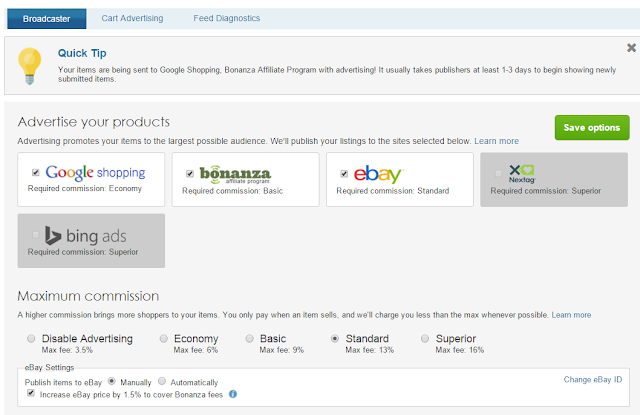
Task: Click the Quick Tip lightbulb icon
Action: (x=29, y=66)
